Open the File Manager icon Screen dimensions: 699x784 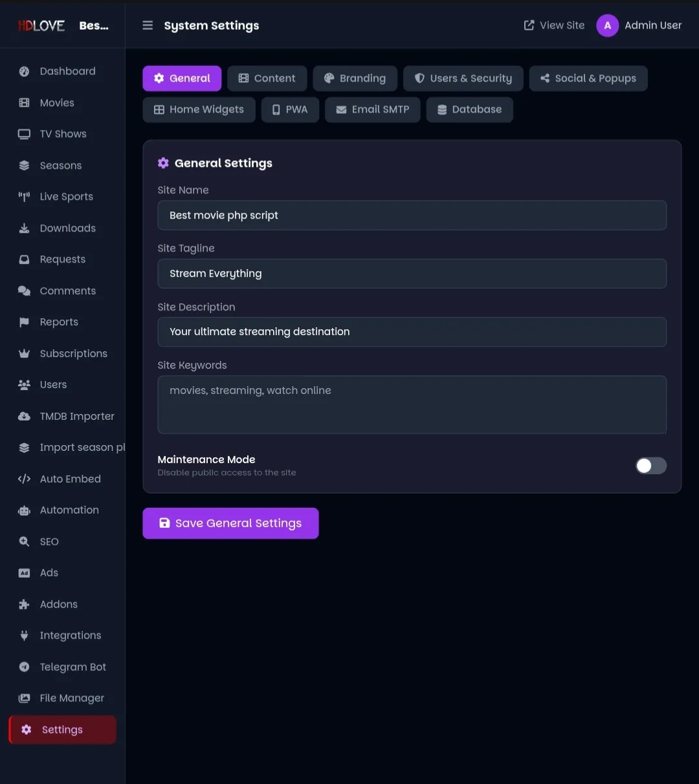click(24, 698)
